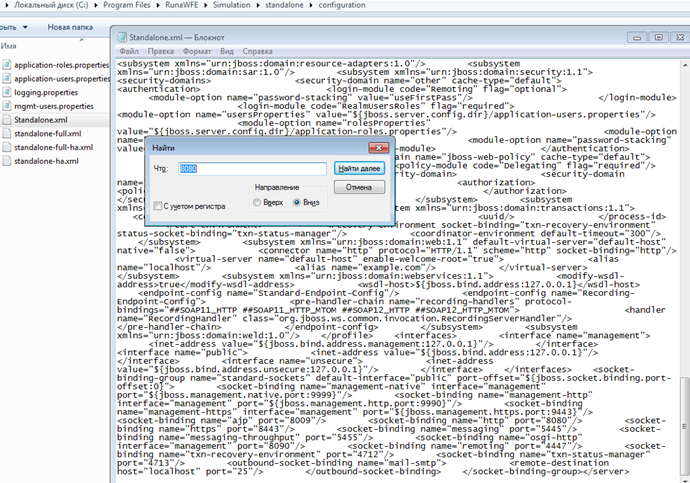Maximize the Notepad window
The height and width of the screenshot is (483, 690).
(658, 37)
